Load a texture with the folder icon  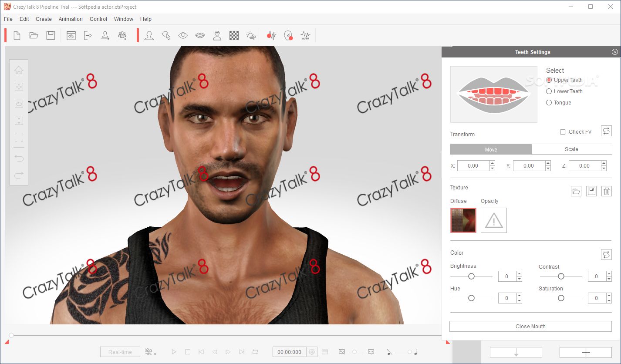576,191
